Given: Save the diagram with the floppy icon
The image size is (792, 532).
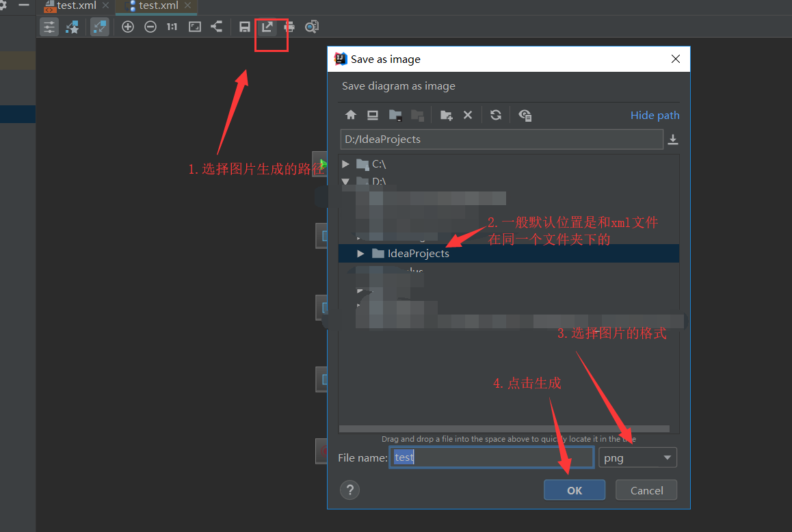Looking at the screenshot, I should click(244, 27).
